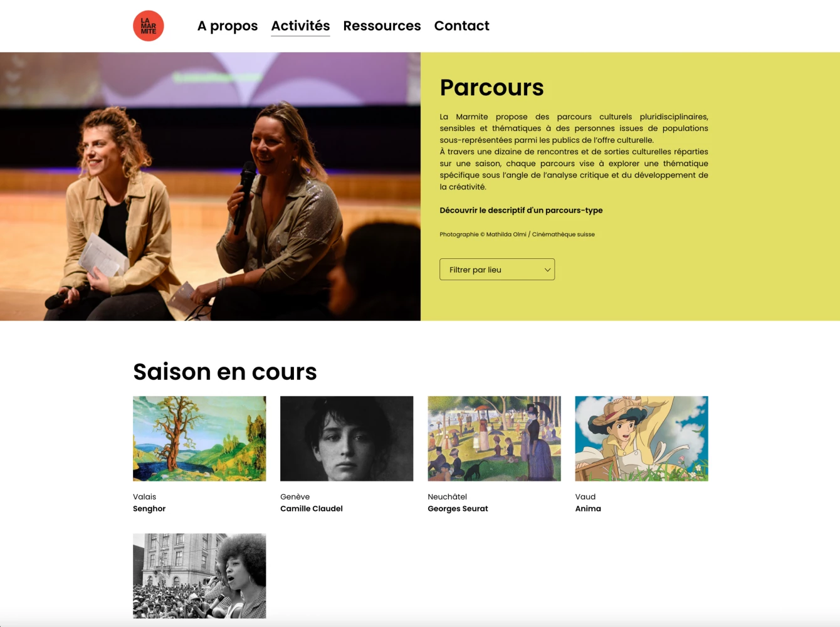Screen dimensions: 840x627
Task: Select the Camille Claudel title link
Action: point(312,508)
